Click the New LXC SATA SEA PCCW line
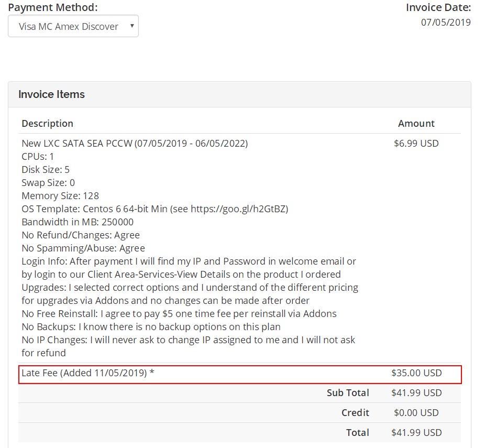 [x=135, y=144]
